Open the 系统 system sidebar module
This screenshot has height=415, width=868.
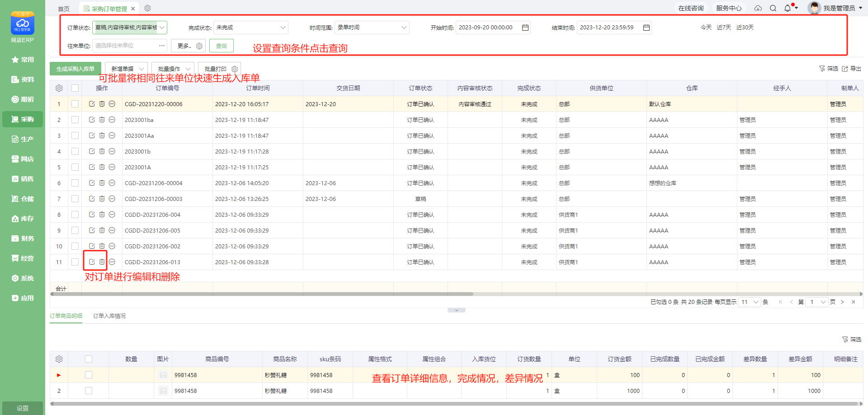pyautogui.click(x=23, y=278)
